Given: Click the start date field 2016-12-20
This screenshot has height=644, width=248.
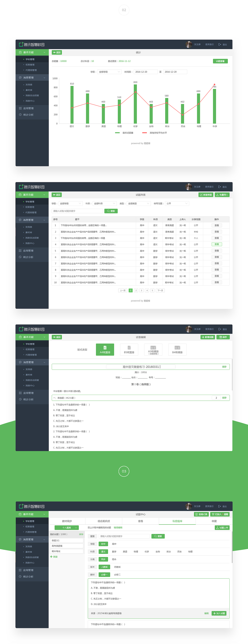Looking at the screenshot, I should [x=146, y=72].
